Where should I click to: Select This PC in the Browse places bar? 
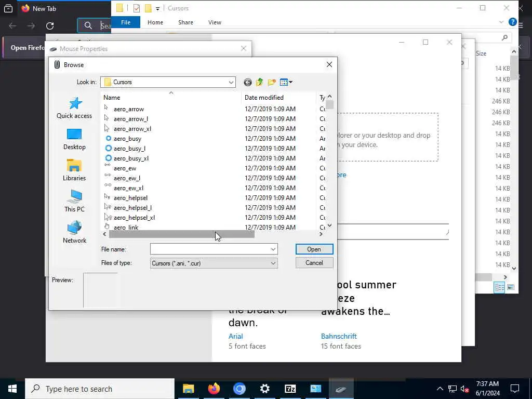tap(74, 202)
